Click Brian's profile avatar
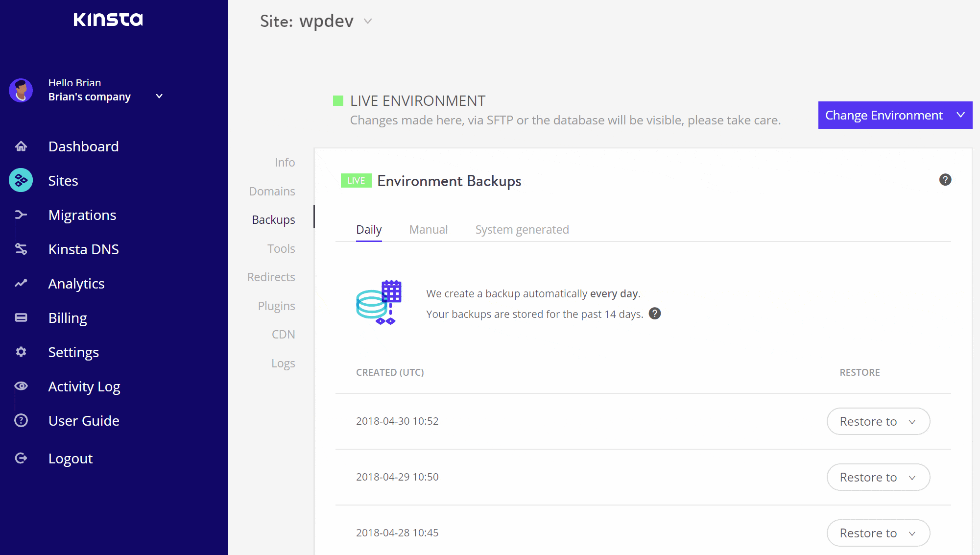 point(21,90)
